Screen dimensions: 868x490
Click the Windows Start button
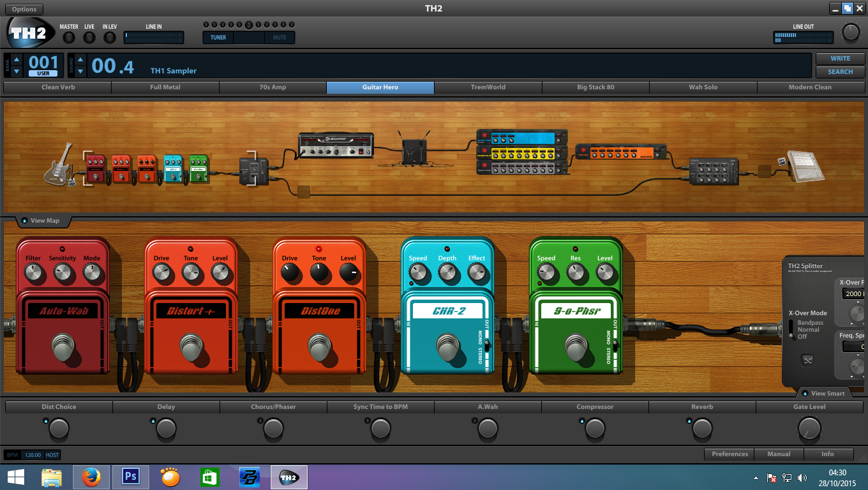tap(15, 477)
